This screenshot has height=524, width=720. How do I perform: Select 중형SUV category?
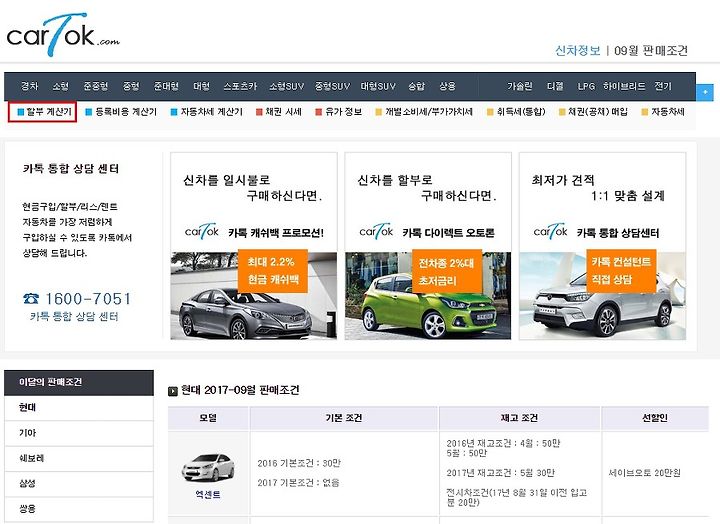pyautogui.click(x=332, y=86)
